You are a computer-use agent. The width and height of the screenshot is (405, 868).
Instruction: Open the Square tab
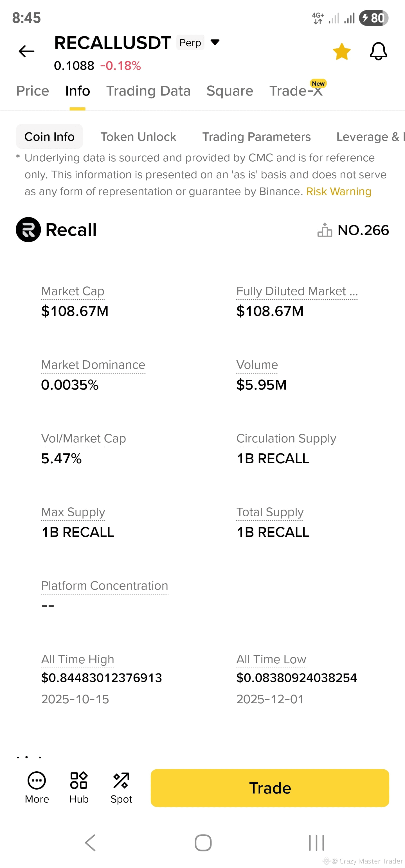click(230, 91)
